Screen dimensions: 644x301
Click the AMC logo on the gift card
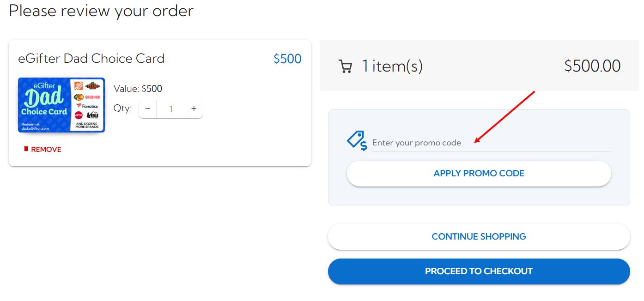click(x=79, y=115)
